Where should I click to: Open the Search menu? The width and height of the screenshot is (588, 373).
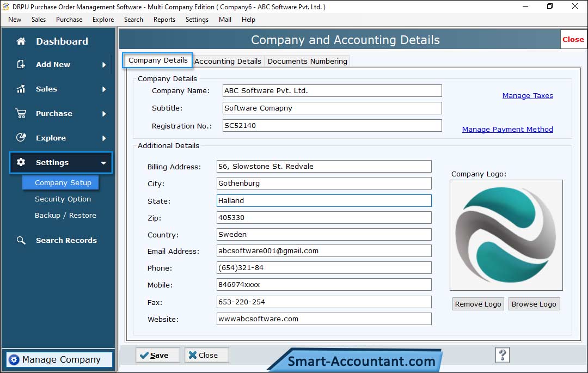(x=133, y=20)
